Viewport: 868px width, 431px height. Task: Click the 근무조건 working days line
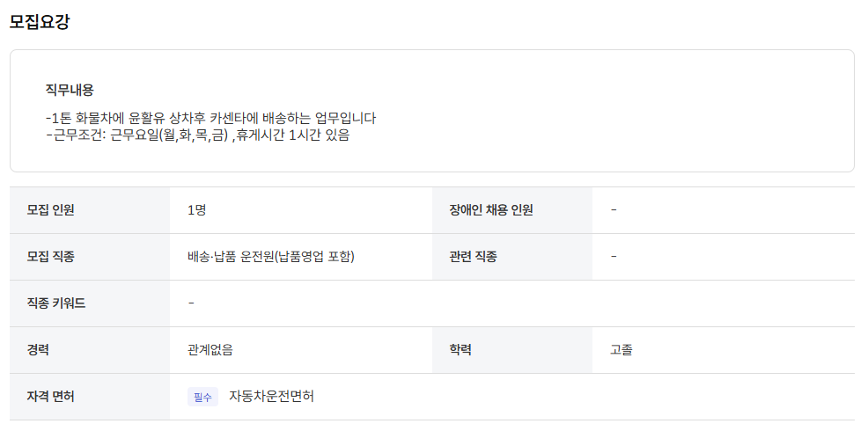197,135
